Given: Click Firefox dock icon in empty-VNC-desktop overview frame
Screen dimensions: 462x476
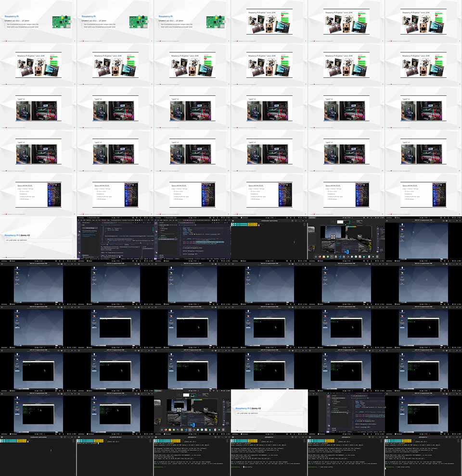Looking at the screenshot, I should [x=320, y=257].
